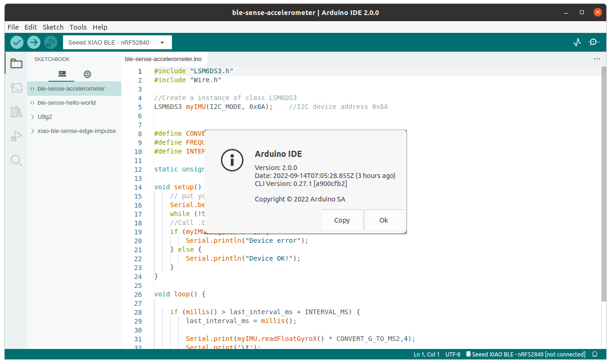Click Copy in the About dialog
This screenshot has width=611, height=364.
pos(342,220)
